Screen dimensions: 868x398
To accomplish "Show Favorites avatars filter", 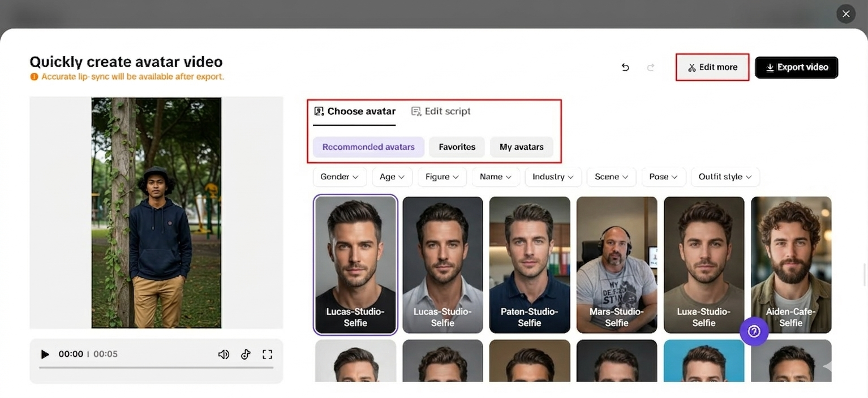I will pyautogui.click(x=457, y=147).
